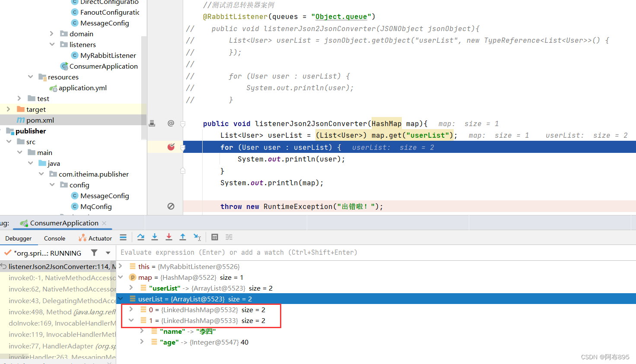Expand the domain package in project tree

pyautogui.click(x=51, y=33)
